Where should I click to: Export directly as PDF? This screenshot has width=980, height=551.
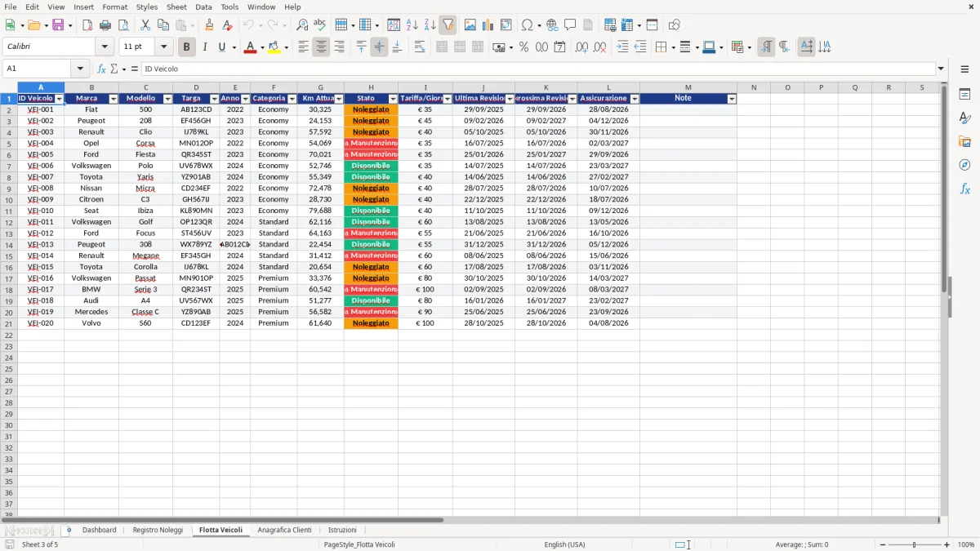[x=87, y=25]
